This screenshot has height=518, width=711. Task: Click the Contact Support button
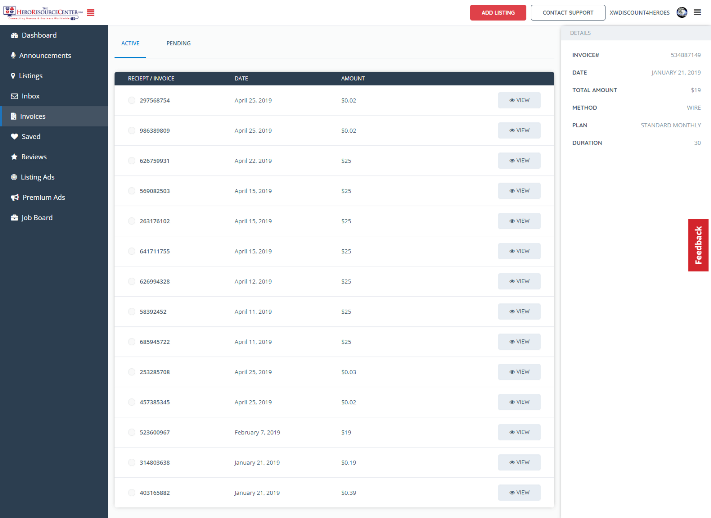click(x=567, y=13)
